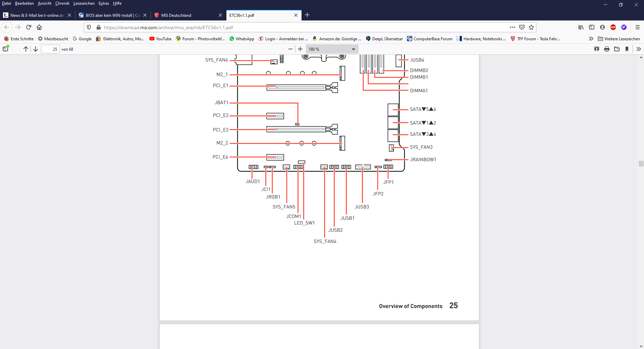Open the Adblock Plus extension
644x349 pixels.
pyautogui.click(x=613, y=27)
